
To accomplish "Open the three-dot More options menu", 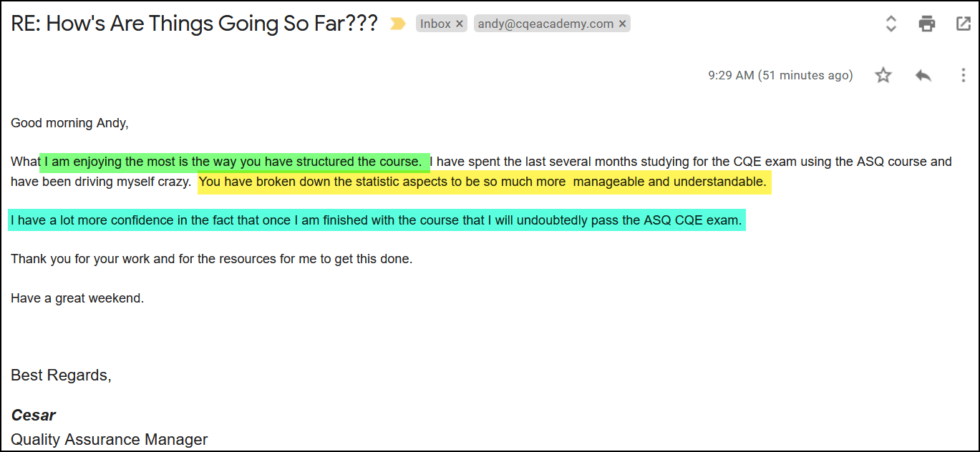I will pos(963,75).
